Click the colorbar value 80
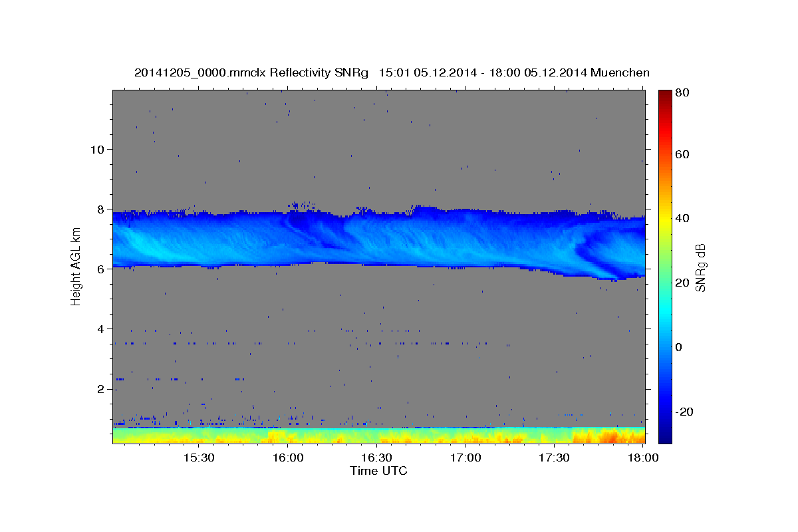798x532 pixels. pyautogui.click(x=682, y=92)
